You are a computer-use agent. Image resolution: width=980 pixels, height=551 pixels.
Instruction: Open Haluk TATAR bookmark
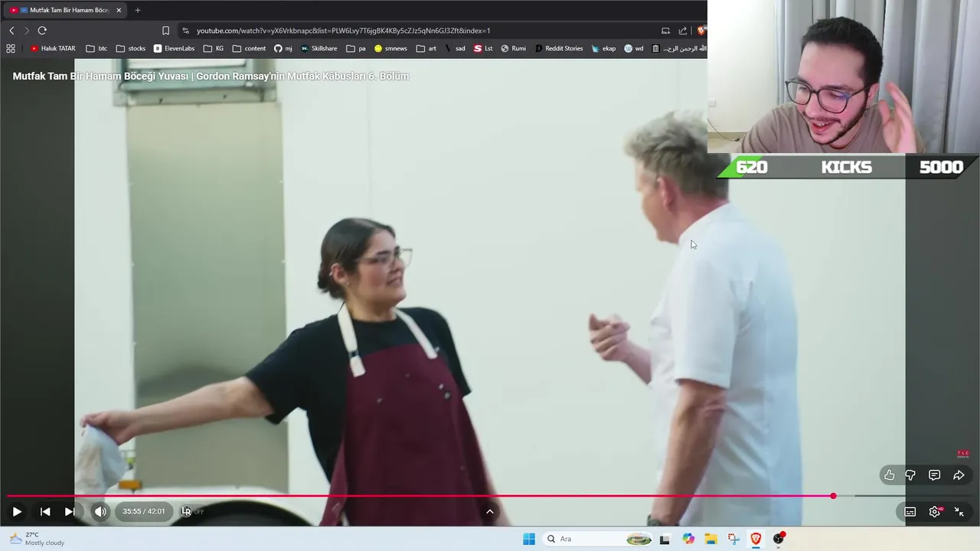[x=53, y=48]
